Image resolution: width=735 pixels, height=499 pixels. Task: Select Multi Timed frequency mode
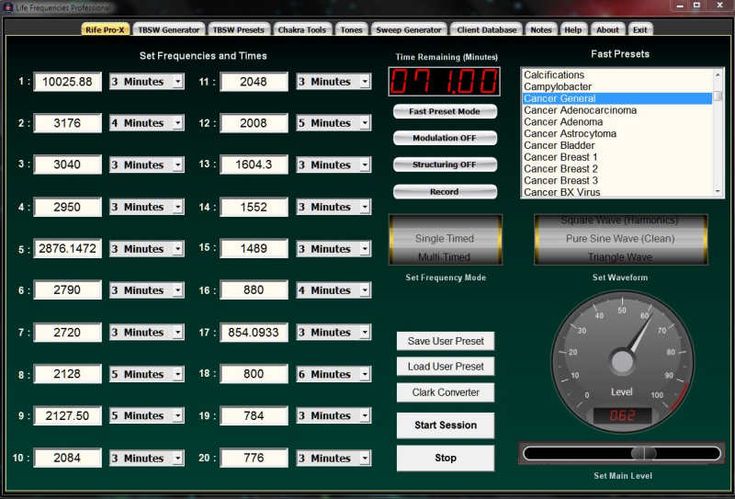(444, 257)
